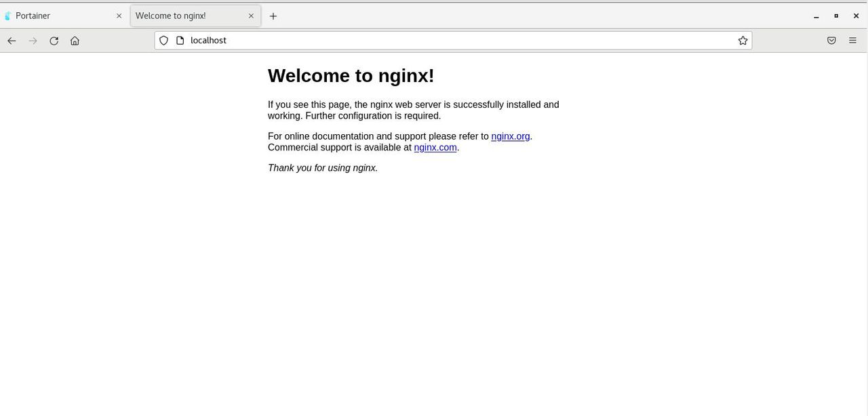This screenshot has width=868, height=416.
Task: Open the browser home page
Action: [75, 41]
